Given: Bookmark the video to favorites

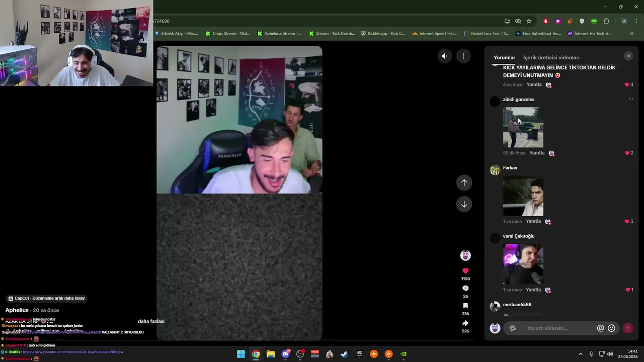Looking at the screenshot, I should coord(465,306).
